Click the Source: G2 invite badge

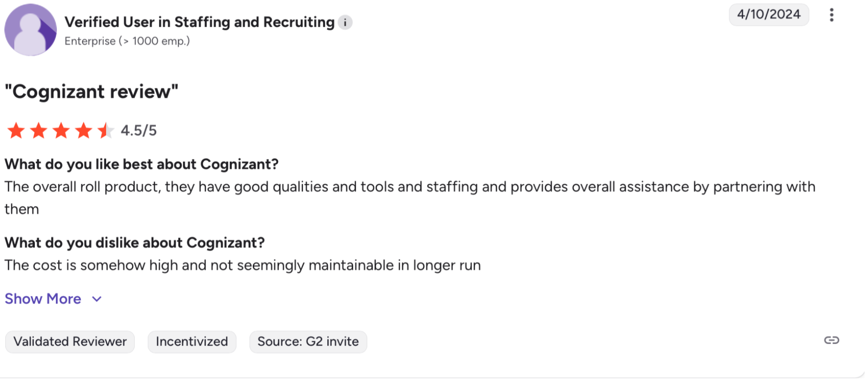coord(308,342)
